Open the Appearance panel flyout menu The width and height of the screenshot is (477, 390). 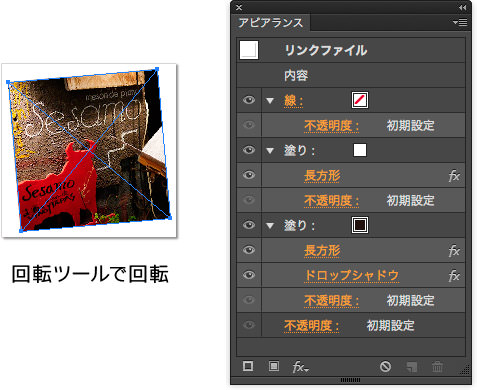460,22
